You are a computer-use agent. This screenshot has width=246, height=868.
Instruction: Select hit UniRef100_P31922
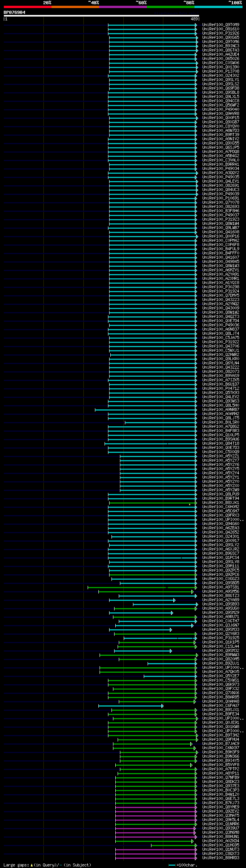pos(221,342)
